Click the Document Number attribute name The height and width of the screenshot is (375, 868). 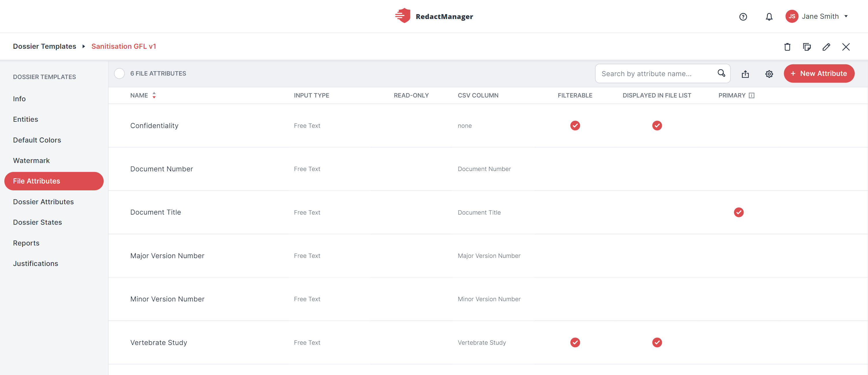click(161, 169)
